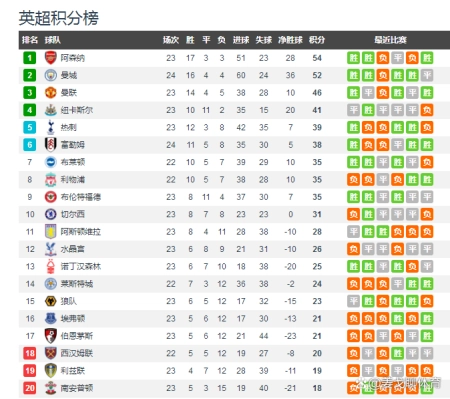This screenshot has width=450, height=399.
Task: Open the Chelsea club crest
Action: coord(51,214)
